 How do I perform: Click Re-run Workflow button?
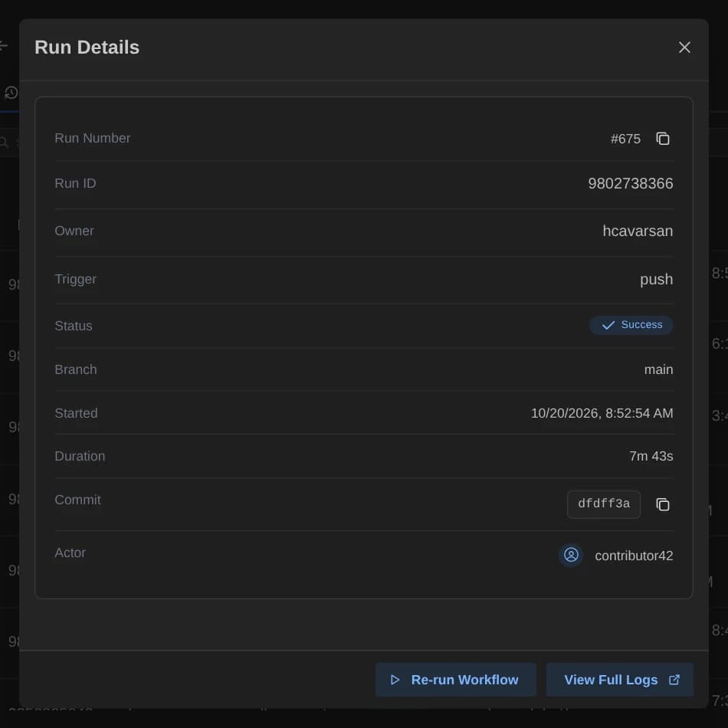(x=455, y=680)
